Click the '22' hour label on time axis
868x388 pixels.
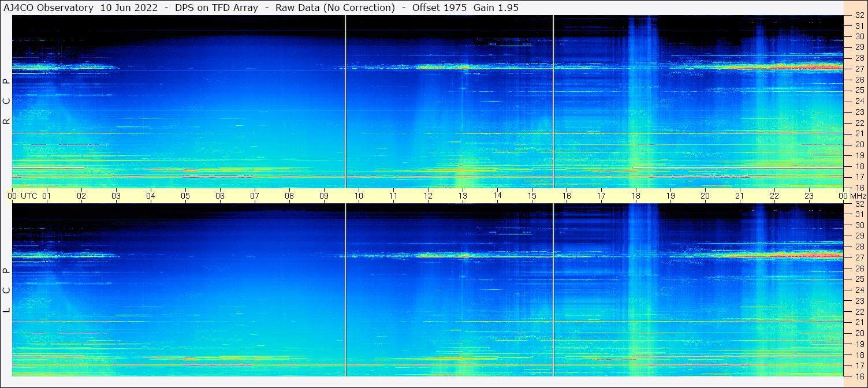pos(774,196)
